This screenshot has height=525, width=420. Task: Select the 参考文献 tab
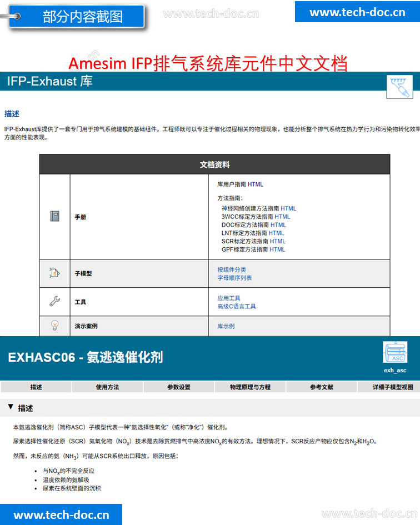coord(322,387)
